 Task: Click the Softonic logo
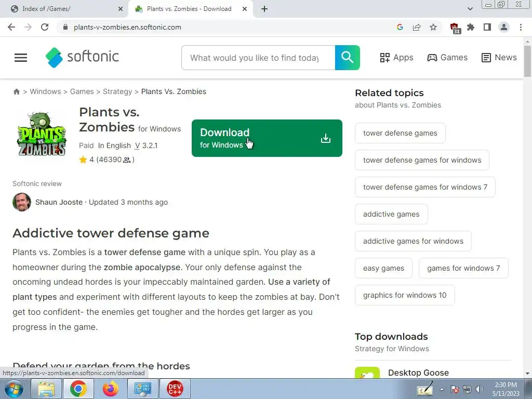click(x=83, y=57)
